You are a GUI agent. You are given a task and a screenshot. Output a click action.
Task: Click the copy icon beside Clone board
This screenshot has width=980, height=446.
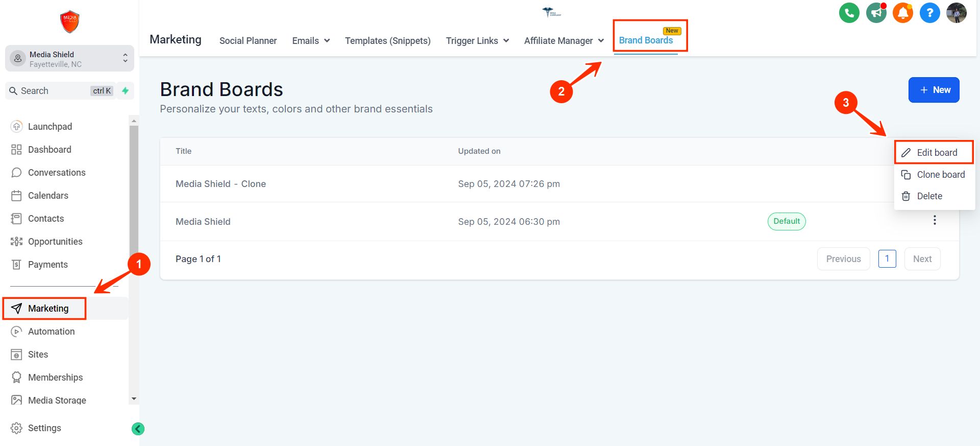pyautogui.click(x=906, y=175)
